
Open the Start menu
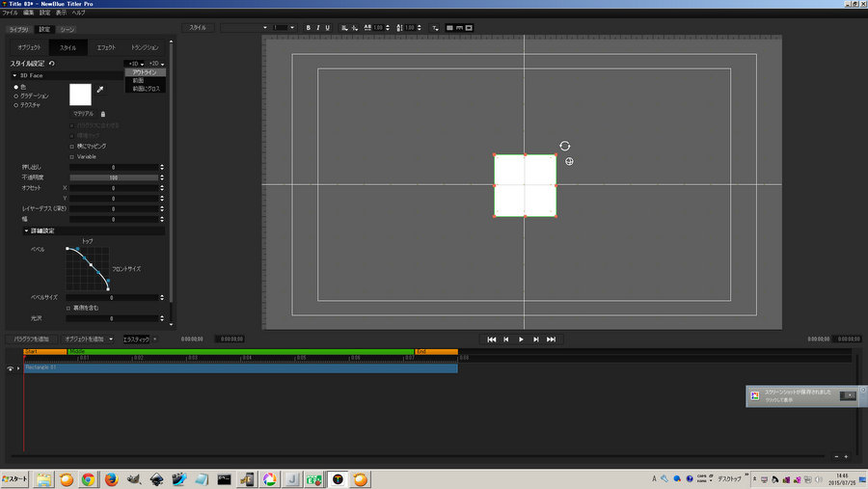coord(14,479)
